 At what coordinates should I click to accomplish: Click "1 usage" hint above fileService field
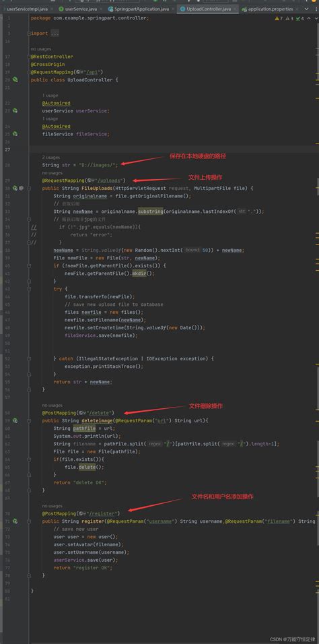[x=50, y=119]
